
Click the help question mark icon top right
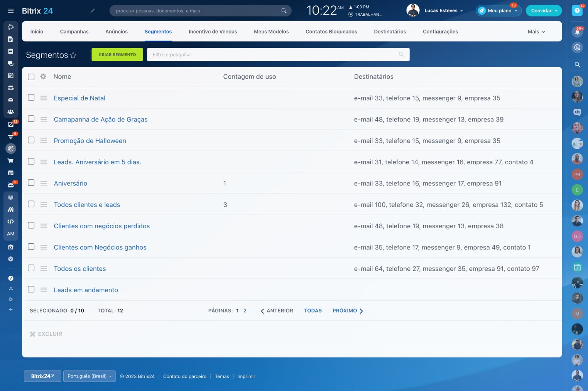coord(577,11)
